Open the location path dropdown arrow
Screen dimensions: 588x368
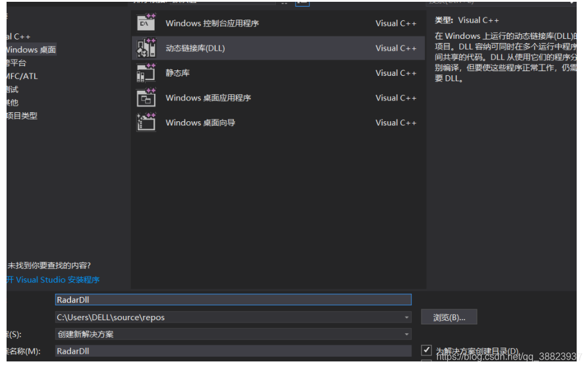point(407,317)
